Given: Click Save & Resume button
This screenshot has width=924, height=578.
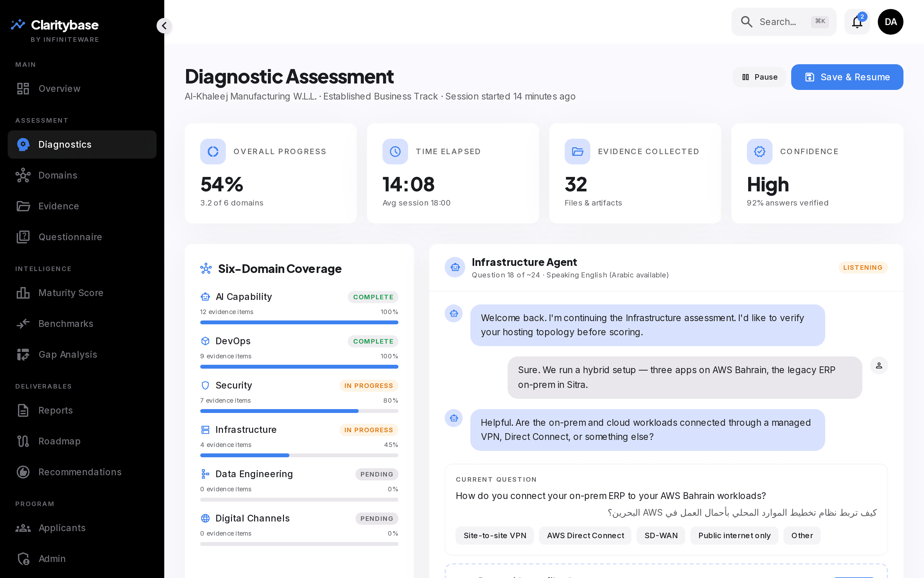Looking at the screenshot, I should tap(847, 77).
